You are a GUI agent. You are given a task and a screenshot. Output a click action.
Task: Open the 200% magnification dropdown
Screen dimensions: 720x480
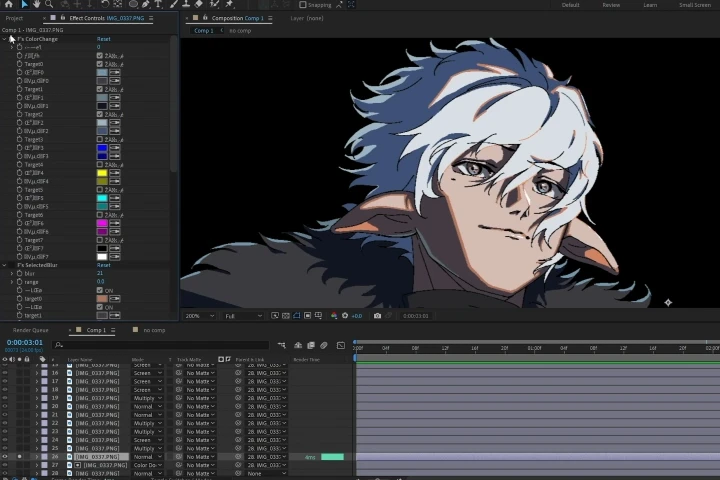point(199,316)
